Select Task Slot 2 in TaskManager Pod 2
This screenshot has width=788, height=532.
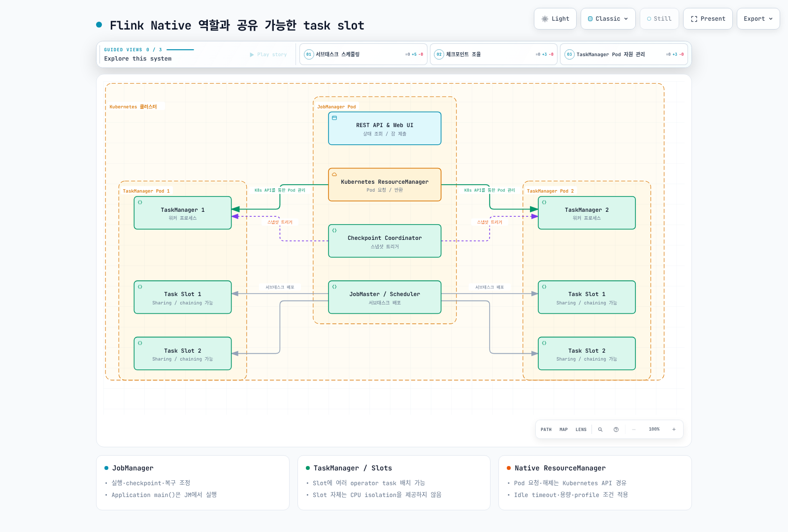click(587, 353)
